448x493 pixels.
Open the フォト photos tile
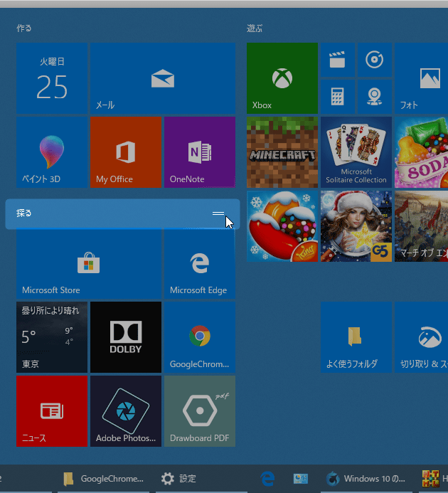pyautogui.click(x=421, y=78)
